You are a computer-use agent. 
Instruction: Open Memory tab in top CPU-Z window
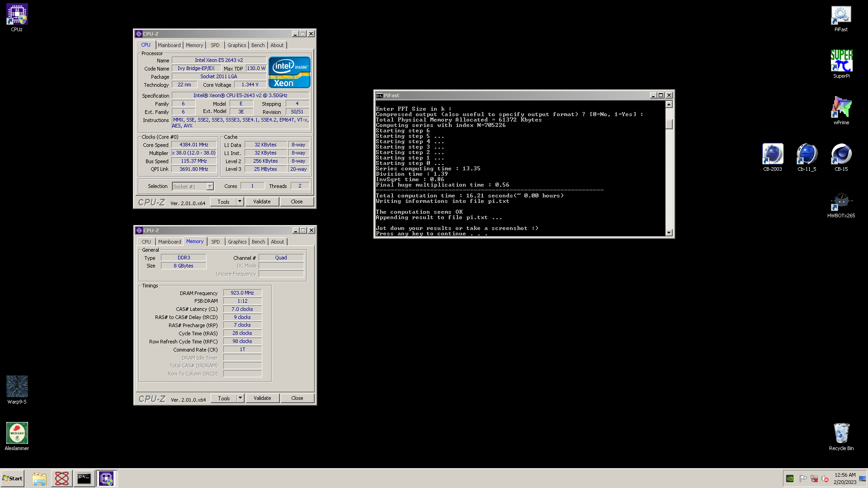coord(194,45)
